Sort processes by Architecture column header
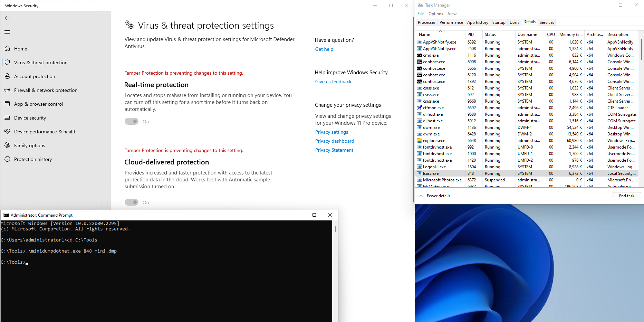 click(x=595, y=34)
